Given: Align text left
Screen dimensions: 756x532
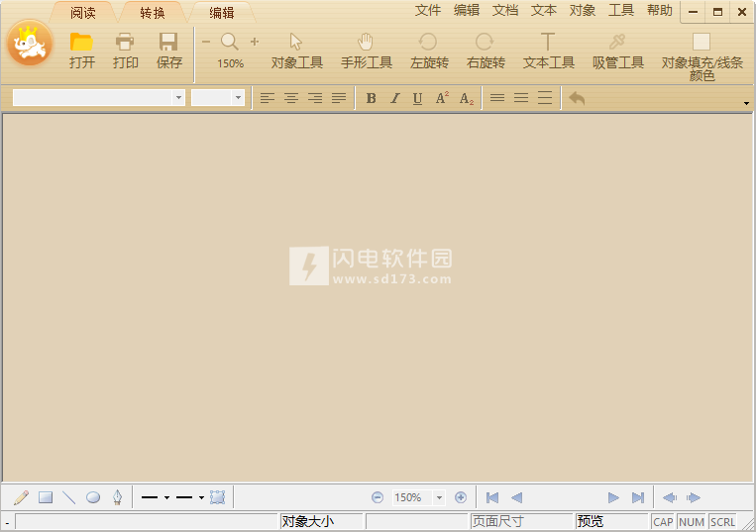Looking at the screenshot, I should coord(268,98).
